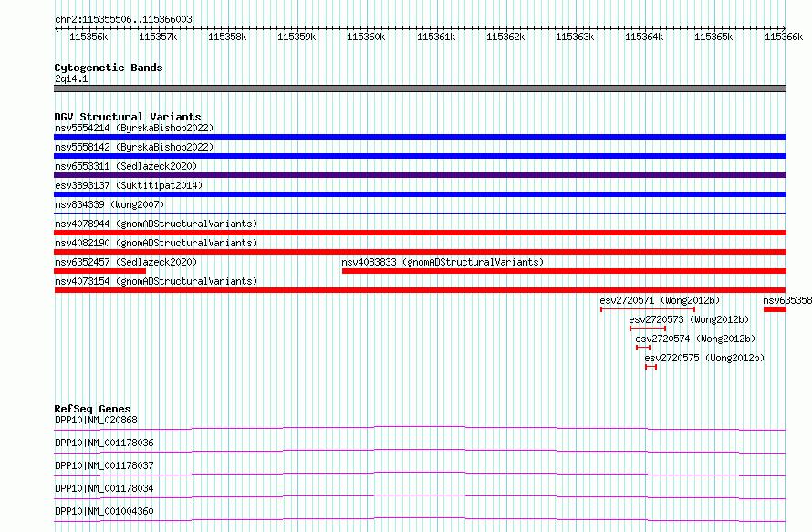Open variant nsv6553311 (Sedlazeck2020) label
Image resolution: width=812 pixels, height=532 pixels.
(x=126, y=166)
